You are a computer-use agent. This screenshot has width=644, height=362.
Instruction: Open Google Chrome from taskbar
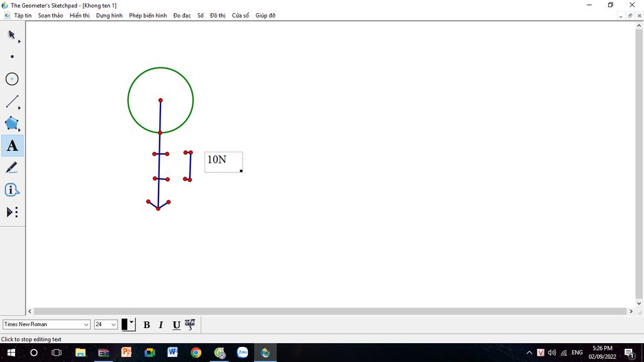[196, 353]
